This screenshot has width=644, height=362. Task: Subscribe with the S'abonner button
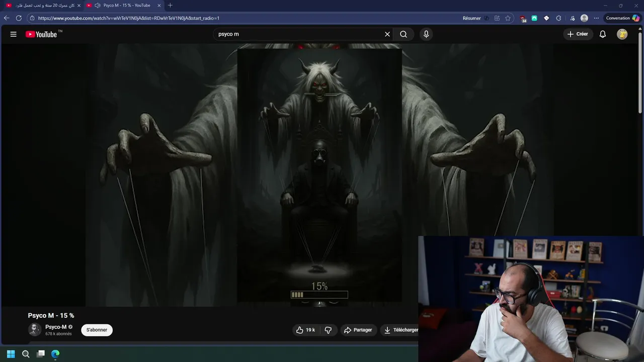(97, 330)
